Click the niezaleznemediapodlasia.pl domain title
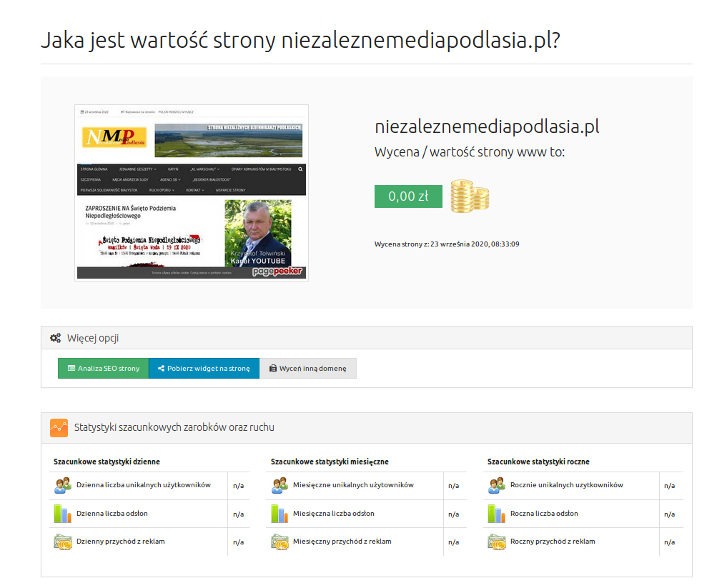 pos(487,126)
